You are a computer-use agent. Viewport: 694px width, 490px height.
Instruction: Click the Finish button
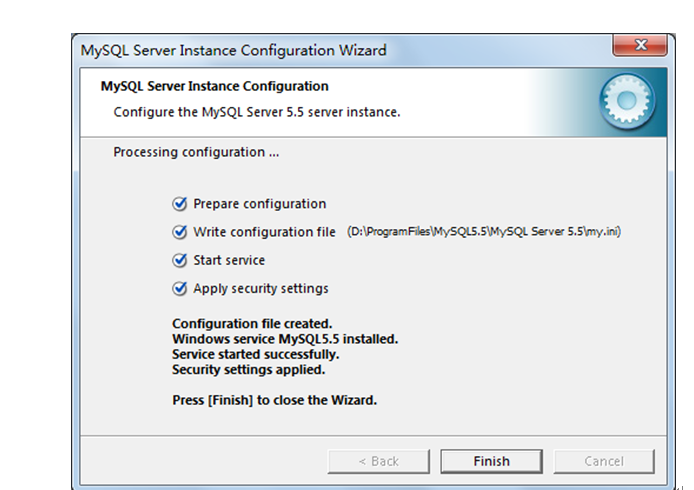point(491,461)
